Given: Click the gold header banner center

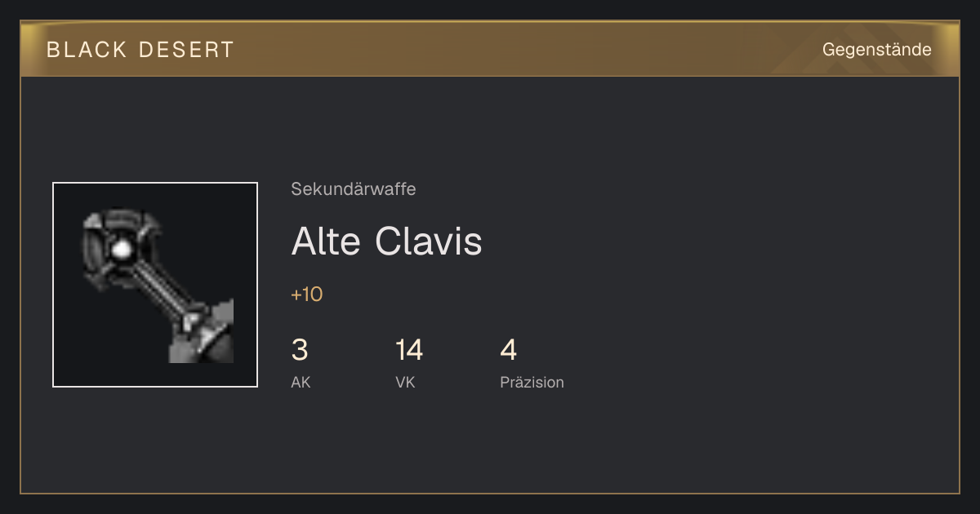Looking at the screenshot, I should pyautogui.click(x=490, y=49).
